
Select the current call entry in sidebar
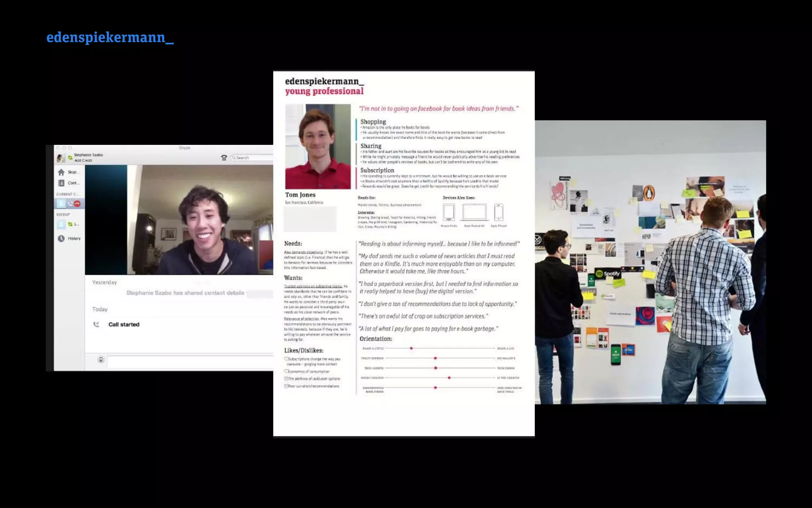[61, 204]
